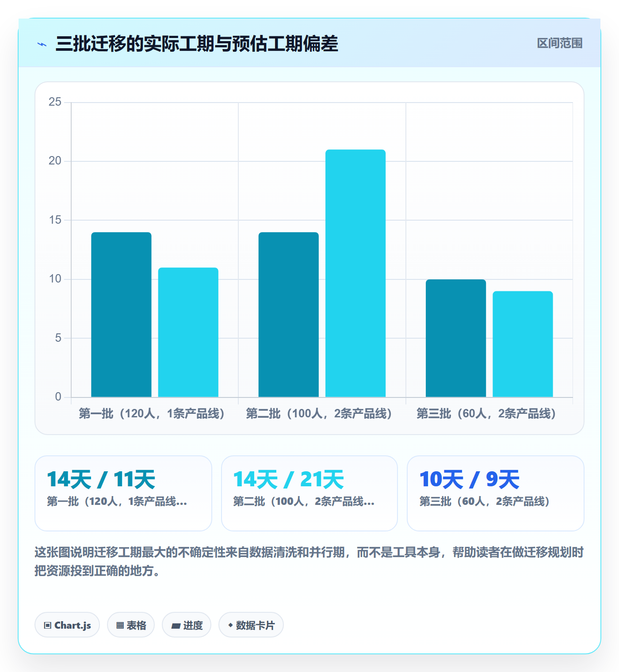This screenshot has width=619, height=672.
Task: Click axis label 第二批（100人，2条产品线）
Action: [319, 414]
